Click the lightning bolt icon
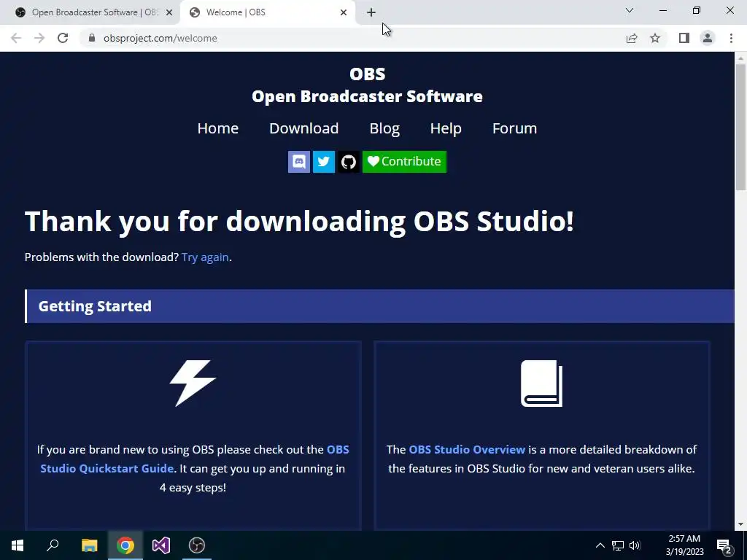 coord(193,384)
